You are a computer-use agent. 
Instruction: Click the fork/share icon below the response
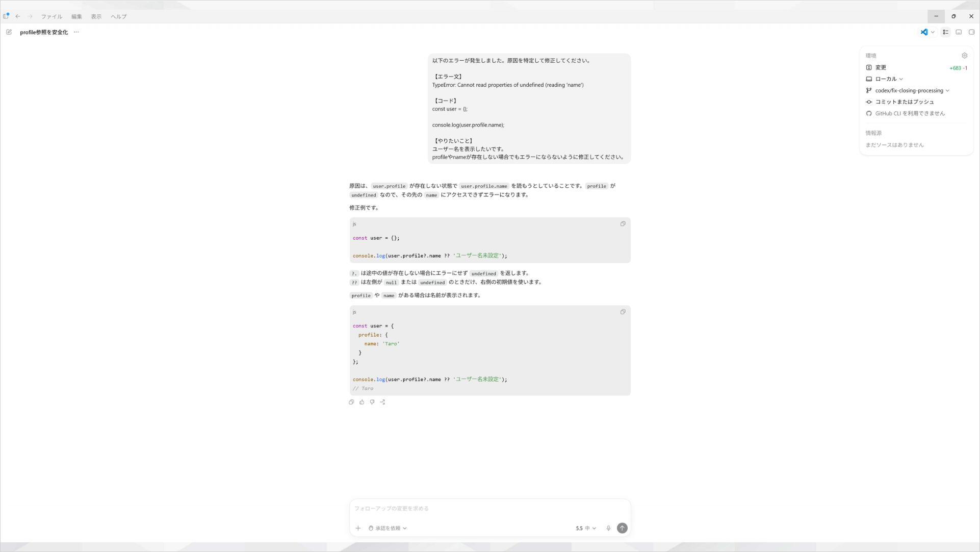click(x=382, y=402)
